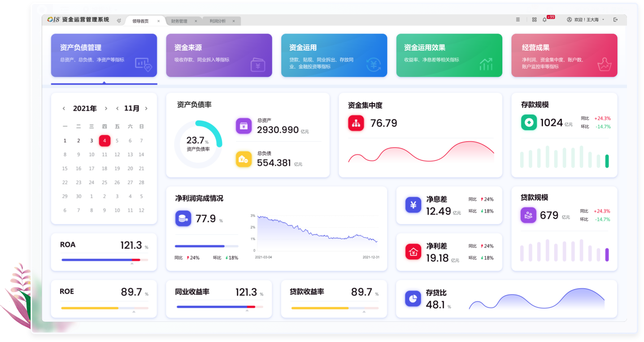Click the green 存款规模 icon
Image resolution: width=644 pixels, height=342 pixels.
point(529,122)
